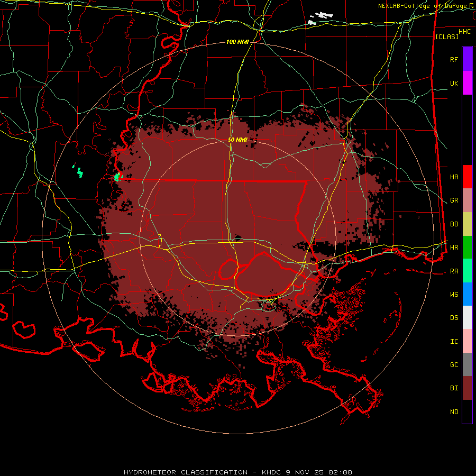
Task: Pick the HR green legend swatch
Action: [467, 248]
